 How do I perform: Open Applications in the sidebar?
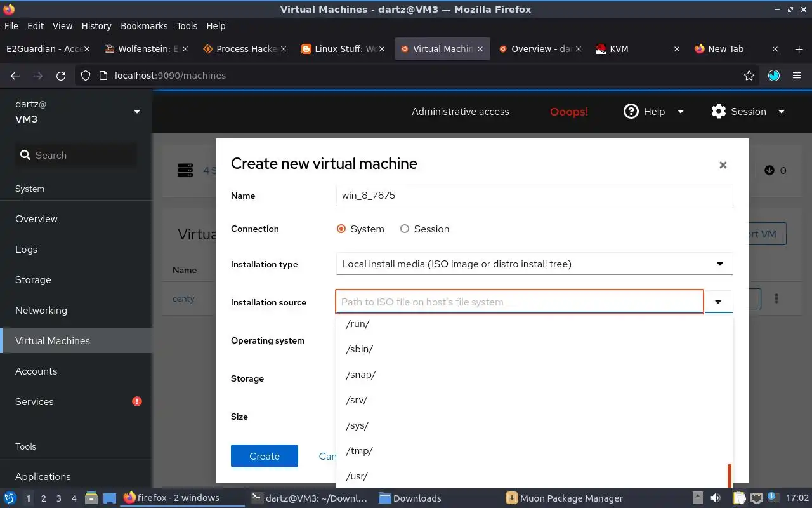pyautogui.click(x=76, y=476)
